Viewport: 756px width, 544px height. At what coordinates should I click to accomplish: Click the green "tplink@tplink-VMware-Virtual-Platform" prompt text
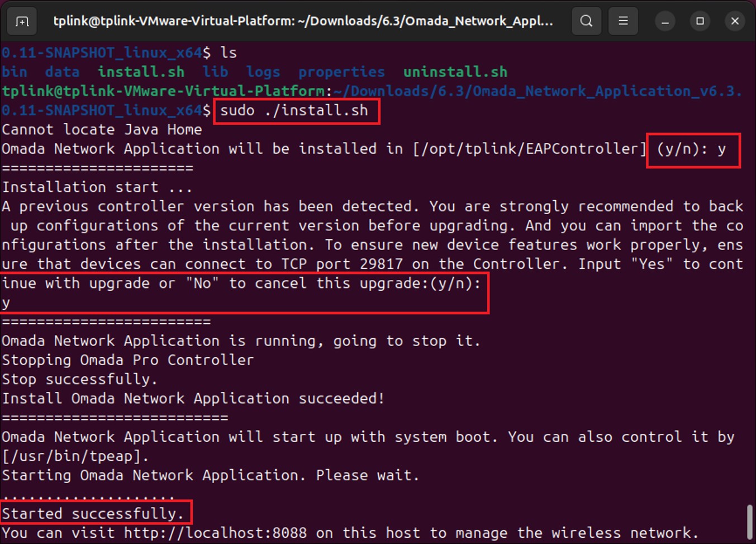tap(163, 91)
